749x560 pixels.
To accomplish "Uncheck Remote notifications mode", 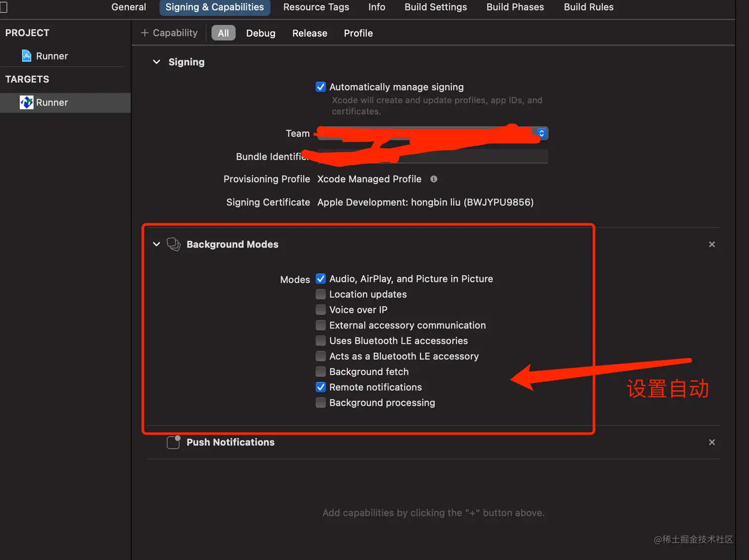I will pyautogui.click(x=321, y=387).
